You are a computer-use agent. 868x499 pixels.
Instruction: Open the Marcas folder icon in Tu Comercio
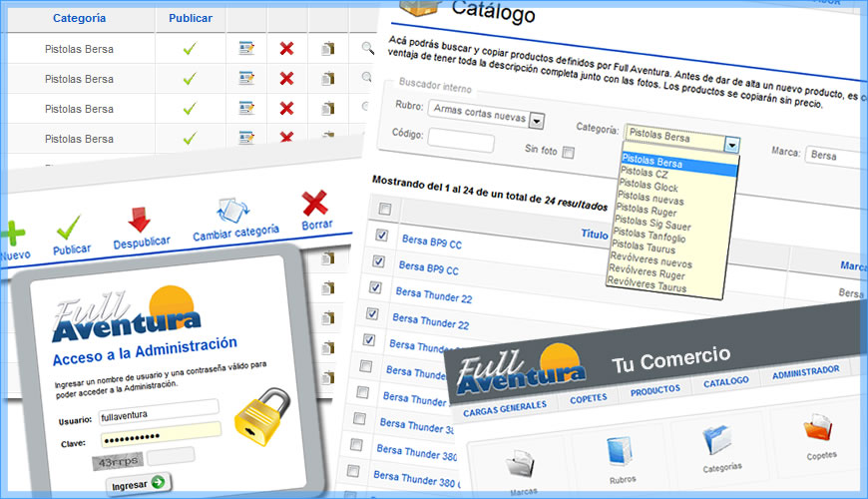[x=521, y=463]
